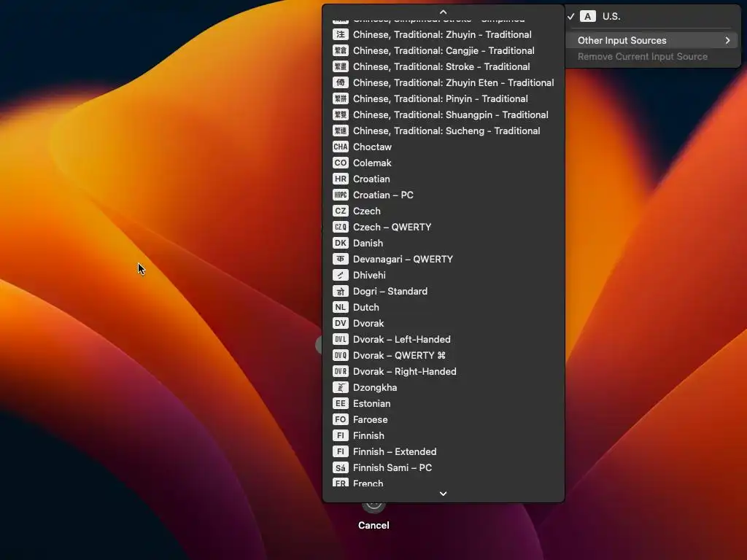747x560 pixels.
Task: Select the checked U.S. input source
Action: pyautogui.click(x=653, y=16)
